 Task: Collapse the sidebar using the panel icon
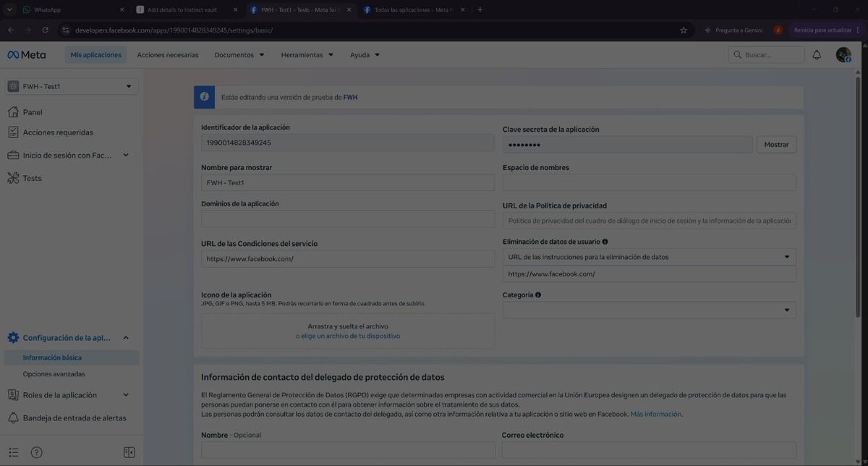pyautogui.click(x=129, y=452)
